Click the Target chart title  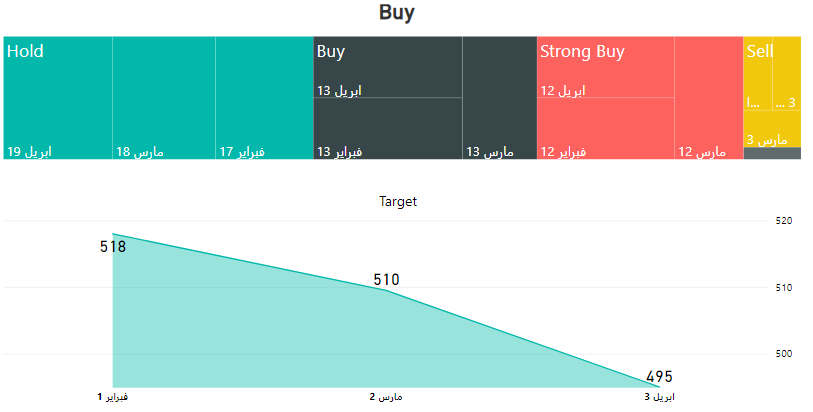[398, 201]
